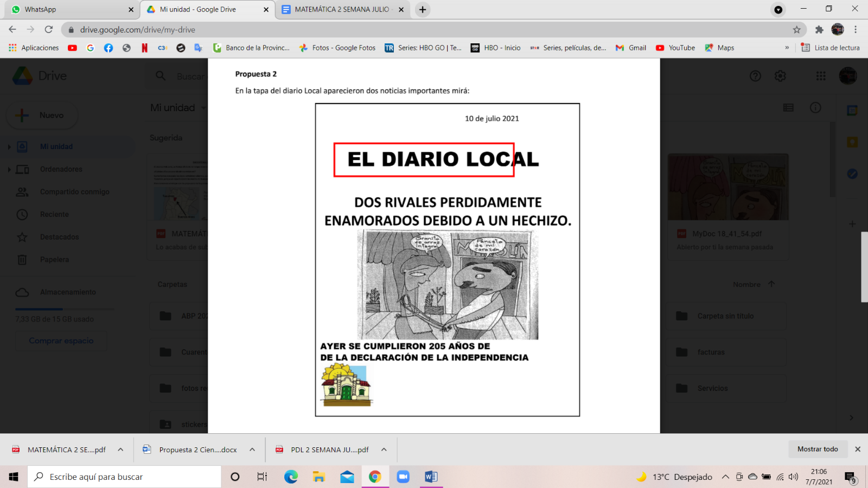Expand the hidden bookmarks chevron

click(x=787, y=48)
